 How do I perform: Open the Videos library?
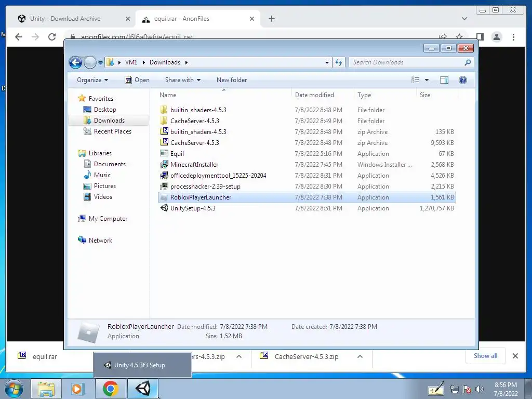[103, 197]
